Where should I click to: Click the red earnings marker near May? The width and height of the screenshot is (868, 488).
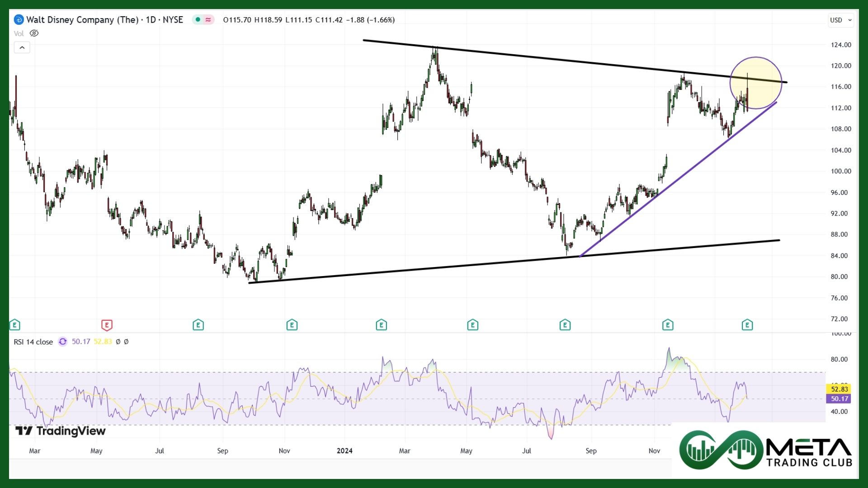[107, 324]
